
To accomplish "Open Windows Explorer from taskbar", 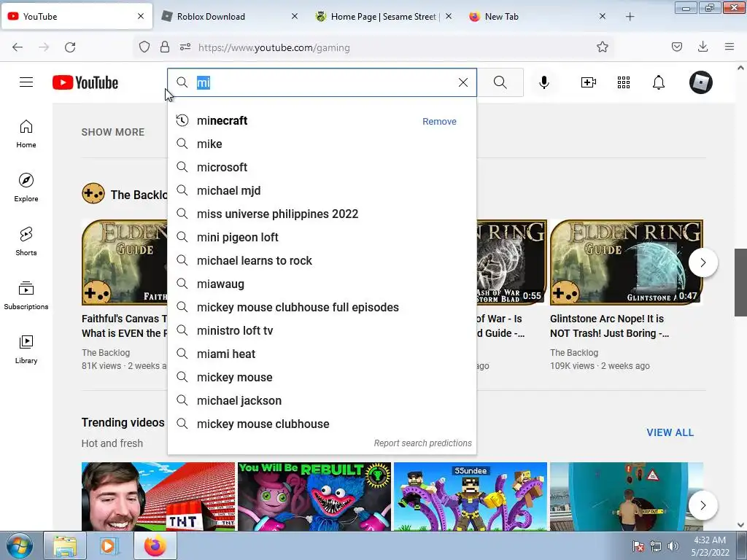I will (x=65, y=546).
